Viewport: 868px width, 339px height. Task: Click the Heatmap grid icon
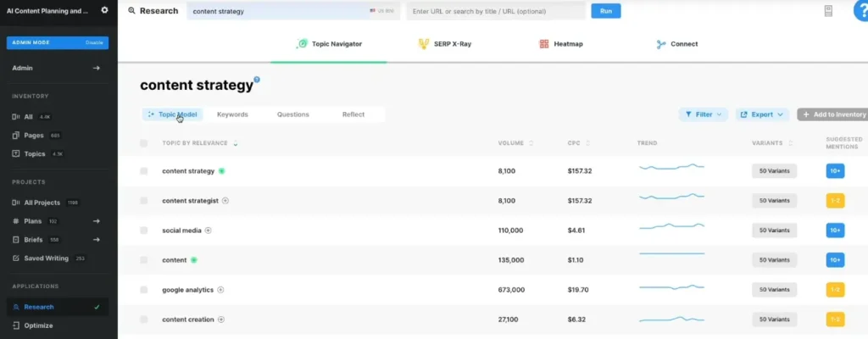[x=543, y=44]
